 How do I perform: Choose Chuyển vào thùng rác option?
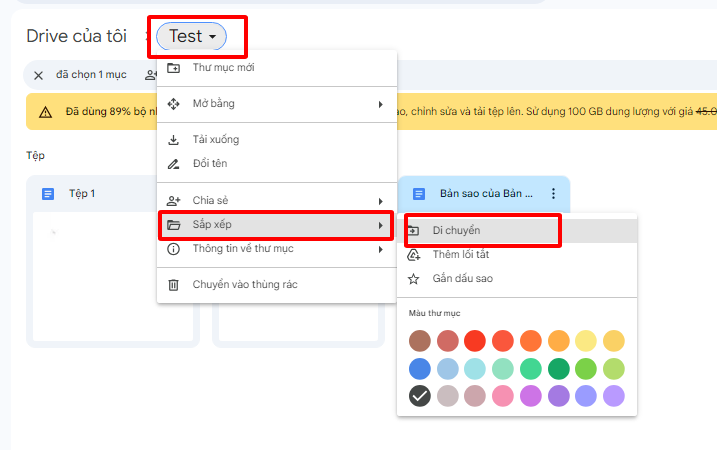click(x=245, y=285)
